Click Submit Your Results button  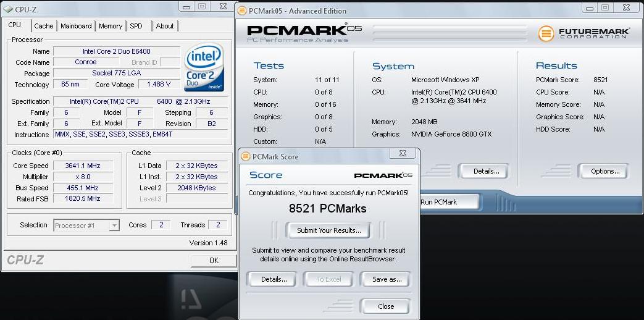click(x=329, y=230)
